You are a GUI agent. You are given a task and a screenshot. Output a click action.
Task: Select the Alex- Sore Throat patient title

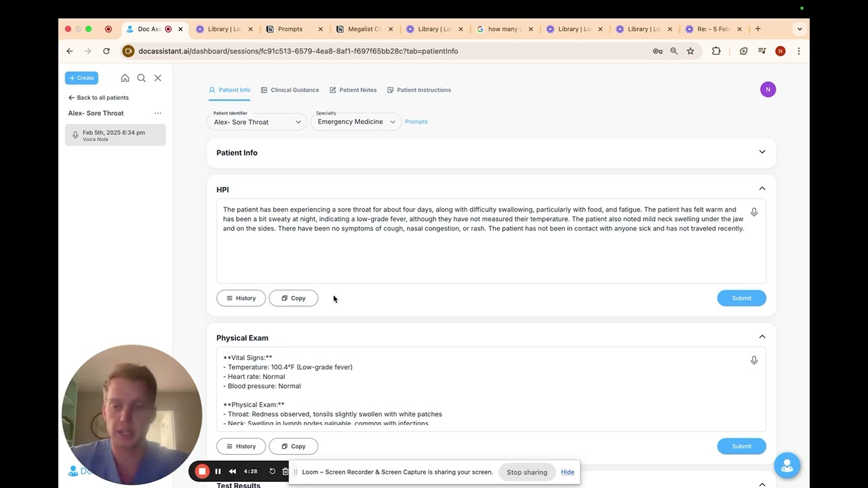[x=96, y=113]
